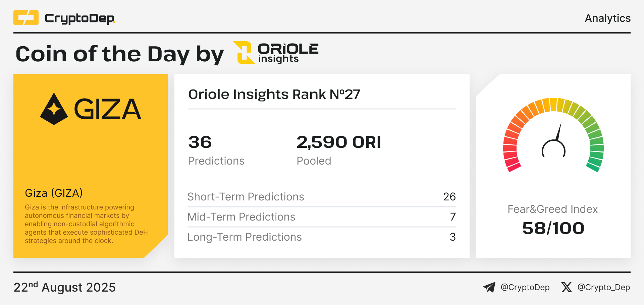Click the X social media icon
Image resolution: width=644 pixels, height=305 pixels.
(x=567, y=287)
